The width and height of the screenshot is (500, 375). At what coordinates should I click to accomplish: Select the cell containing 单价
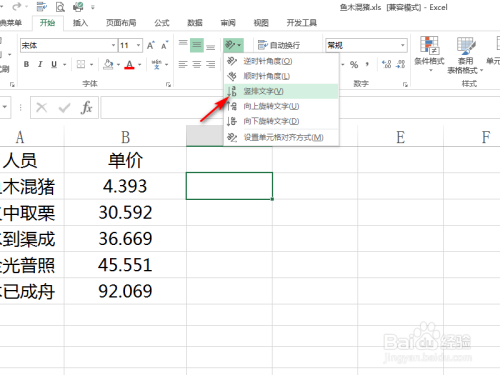(125, 160)
